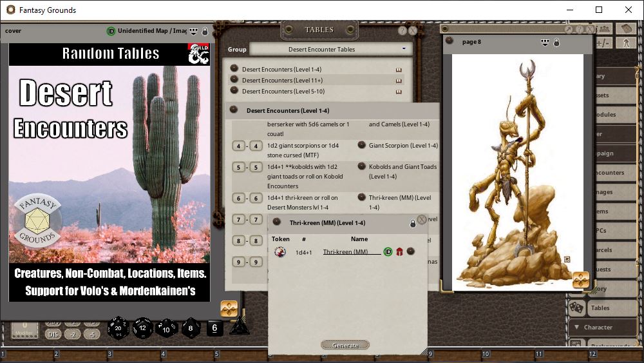This screenshot has width=644, height=363.
Task: Click the page 8 gold sizing button
Action: (581, 280)
